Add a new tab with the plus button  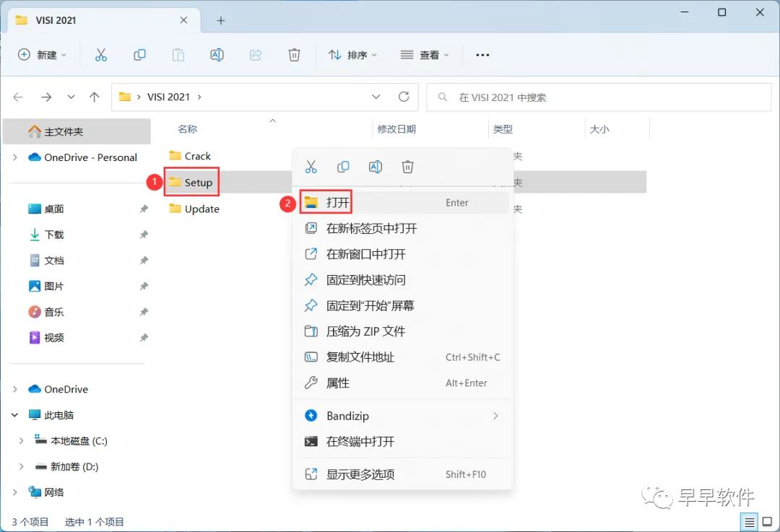(221, 20)
